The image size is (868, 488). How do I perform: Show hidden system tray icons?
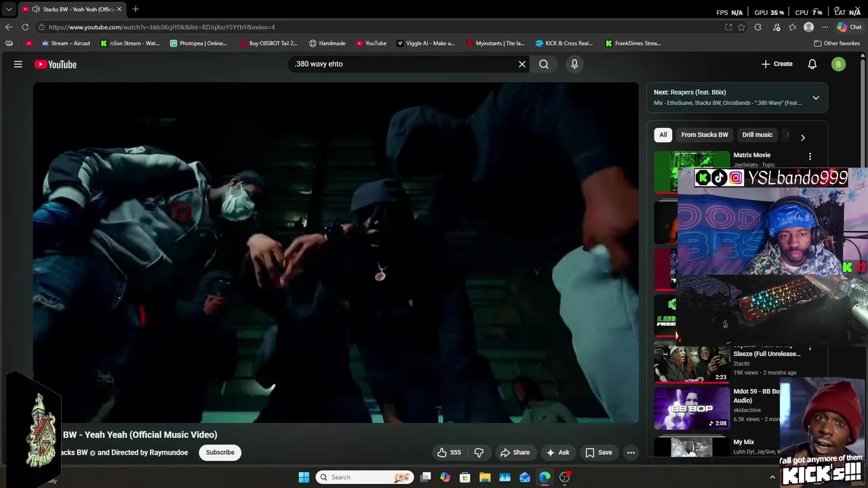pos(772,477)
